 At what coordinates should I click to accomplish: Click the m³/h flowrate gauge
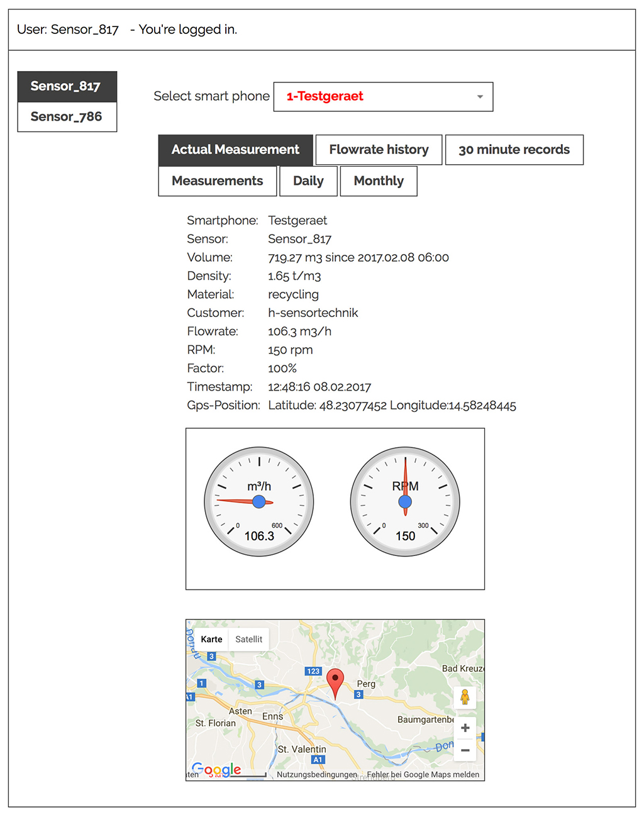(x=259, y=501)
